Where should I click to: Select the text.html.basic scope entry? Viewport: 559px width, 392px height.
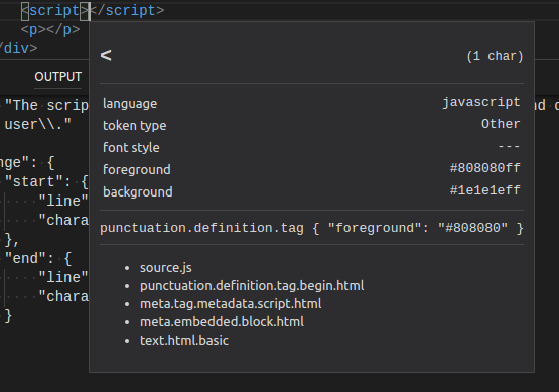(x=183, y=340)
